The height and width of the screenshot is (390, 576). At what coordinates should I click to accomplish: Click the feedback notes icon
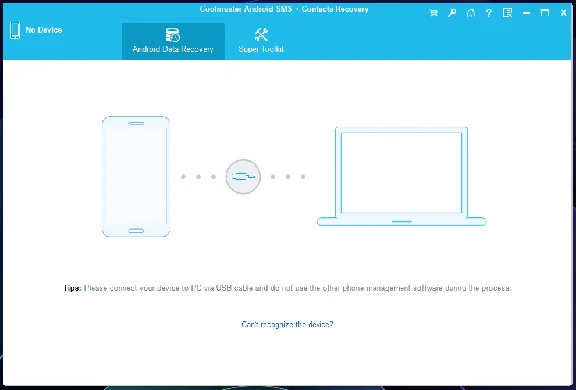pyautogui.click(x=507, y=13)
